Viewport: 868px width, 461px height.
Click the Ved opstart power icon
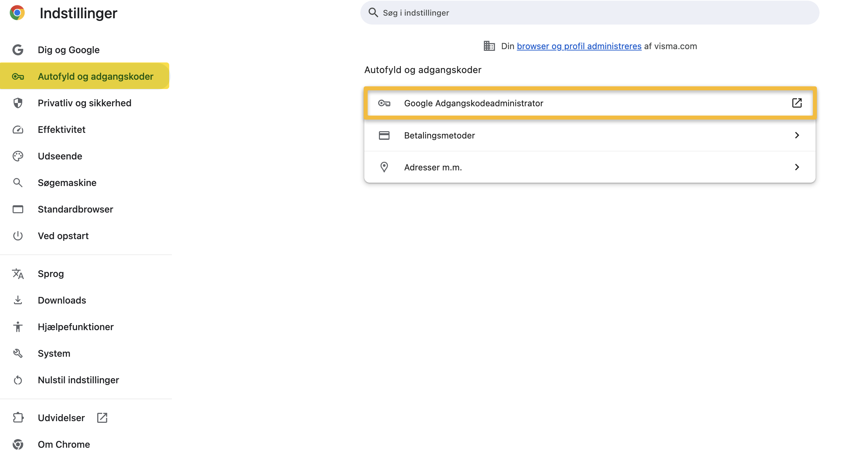[18, 236]
